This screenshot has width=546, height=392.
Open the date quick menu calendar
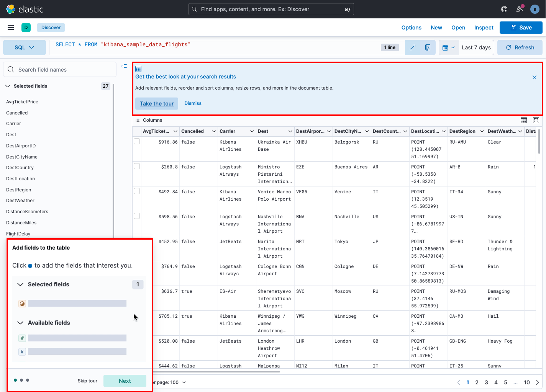[x=449, y=47]
